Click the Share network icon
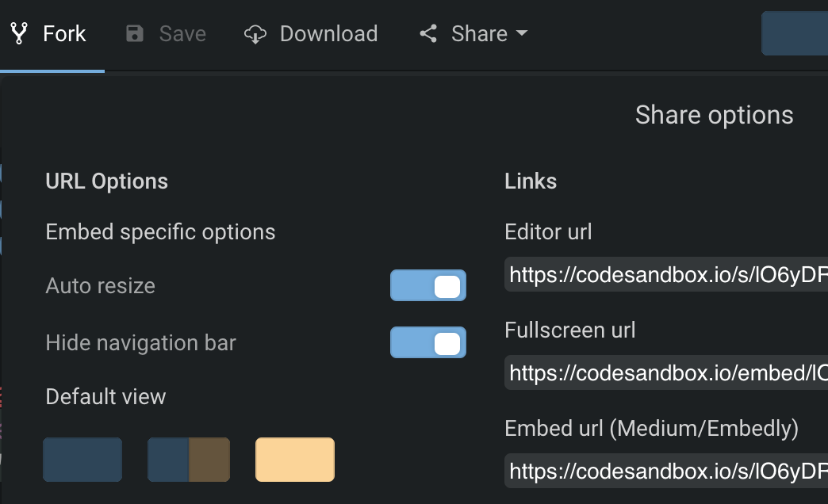The height and width of the screenshot is (504, 828). click(428, 34)
